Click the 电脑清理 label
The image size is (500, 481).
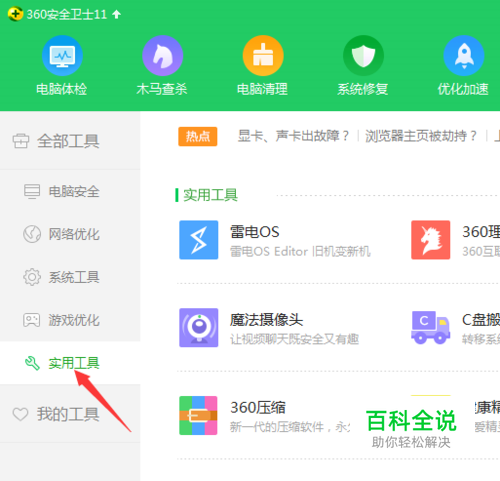pos(262,89)
